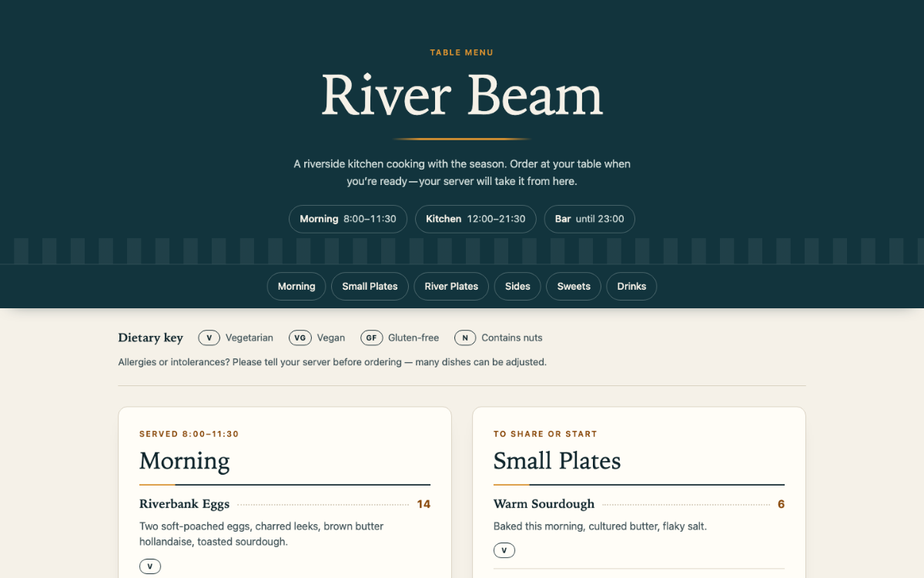Click the Vegan key label
Image resolution: width=924 pixels, height=578 pixels.
click(x=331, y=338)
